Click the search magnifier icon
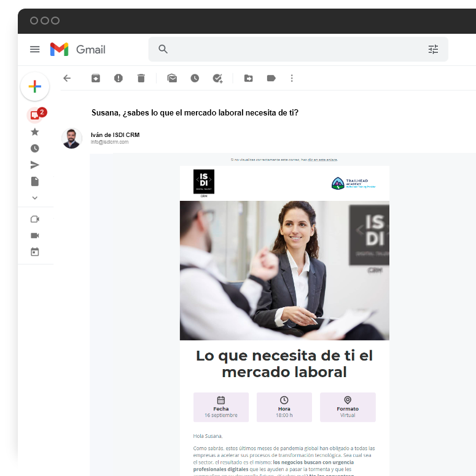This screenshot has width=476, height=476. pyautogui.click(x=163, y=49)
